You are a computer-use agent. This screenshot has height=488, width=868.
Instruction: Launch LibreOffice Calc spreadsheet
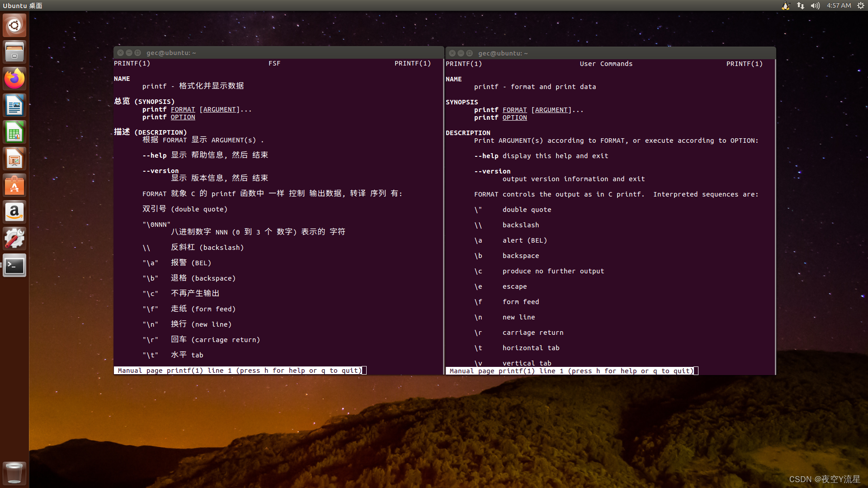point(14,132)
